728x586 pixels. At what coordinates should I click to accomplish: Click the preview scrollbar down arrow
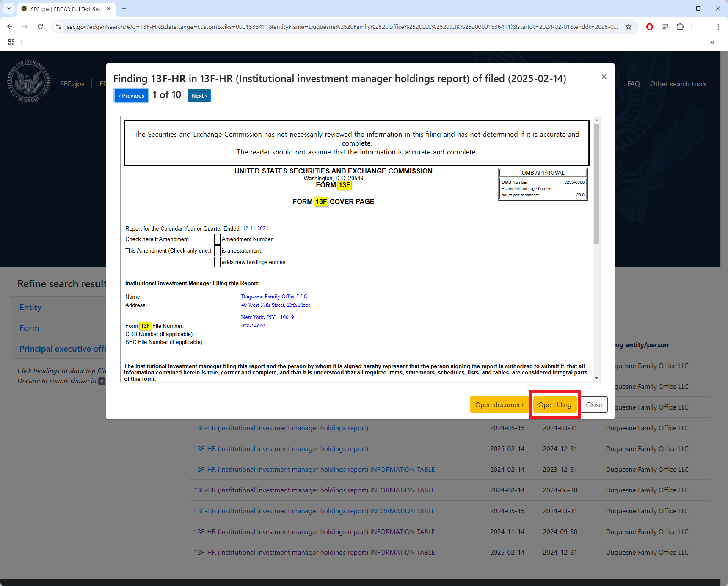[596, 378]
